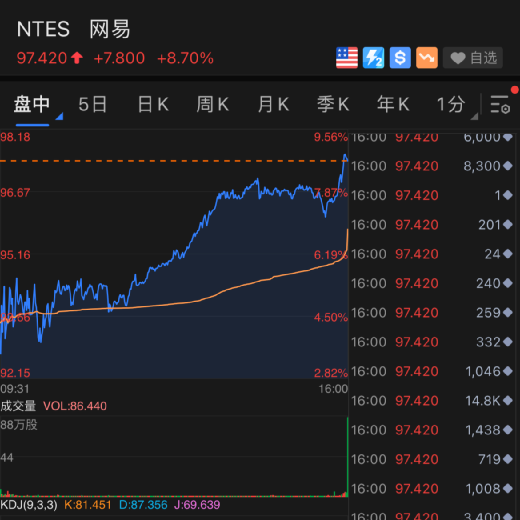This screenshot has height=520, width=520.
Task: Click the +7.800 price change
Action: point(119,58)
